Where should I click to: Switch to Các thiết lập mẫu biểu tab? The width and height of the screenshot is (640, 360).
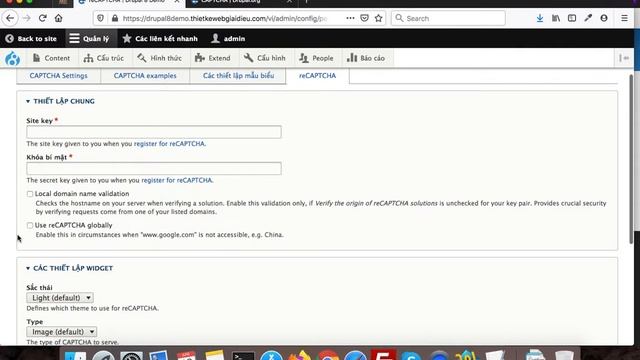coord(238,76)
